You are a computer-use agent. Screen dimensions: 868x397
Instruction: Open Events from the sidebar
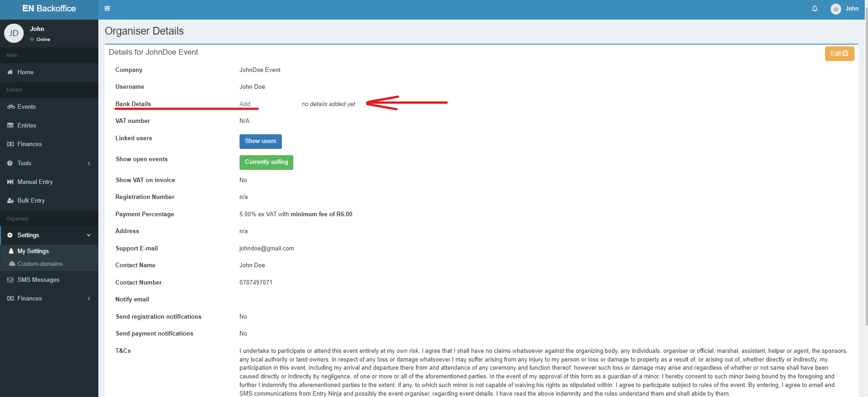[49, 107]
